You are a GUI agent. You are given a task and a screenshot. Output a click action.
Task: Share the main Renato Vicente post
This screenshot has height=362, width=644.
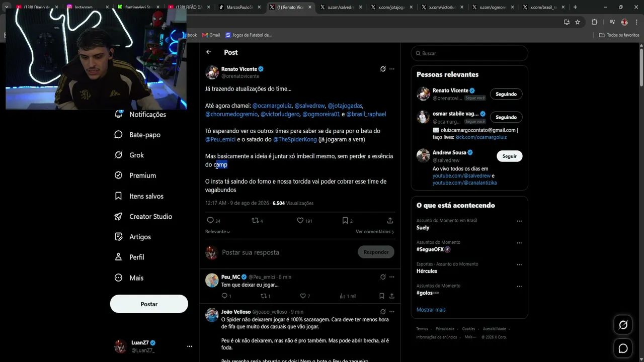390,221
